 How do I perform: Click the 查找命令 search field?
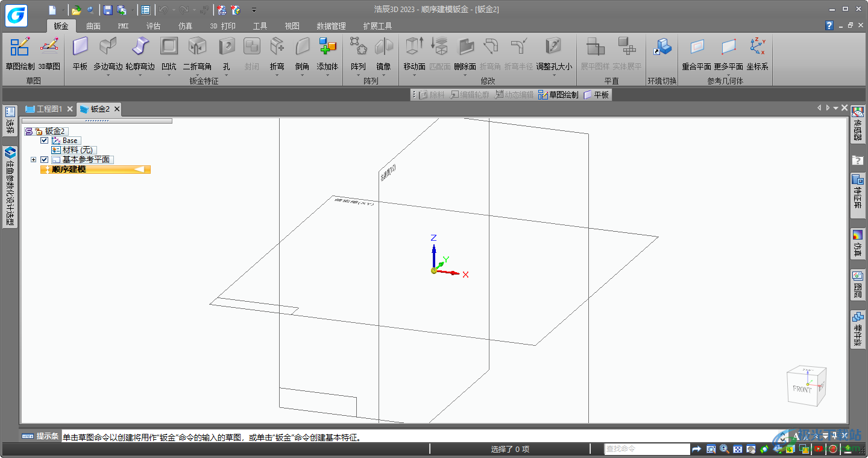tap(647, 449)
